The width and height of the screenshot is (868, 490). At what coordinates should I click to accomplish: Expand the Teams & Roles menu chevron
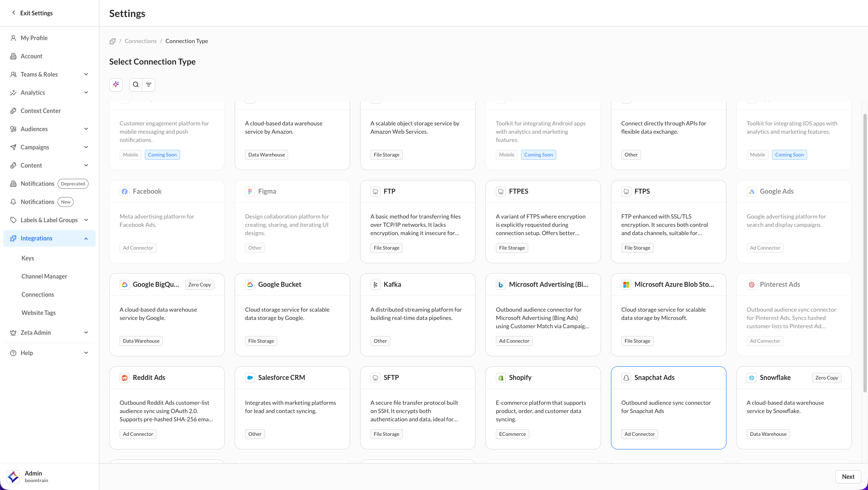tap(86, 74)
